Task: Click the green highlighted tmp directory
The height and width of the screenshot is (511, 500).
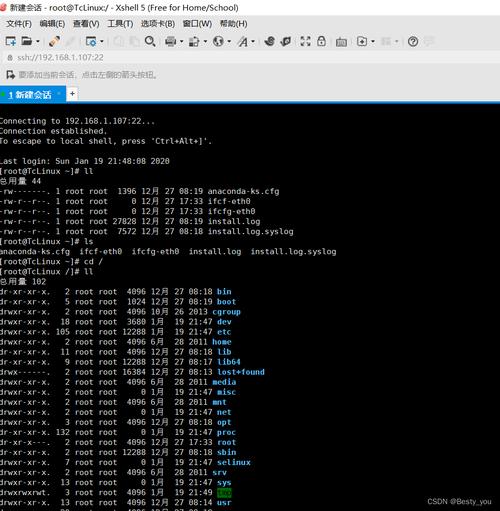Action: (x=224, y=493)
